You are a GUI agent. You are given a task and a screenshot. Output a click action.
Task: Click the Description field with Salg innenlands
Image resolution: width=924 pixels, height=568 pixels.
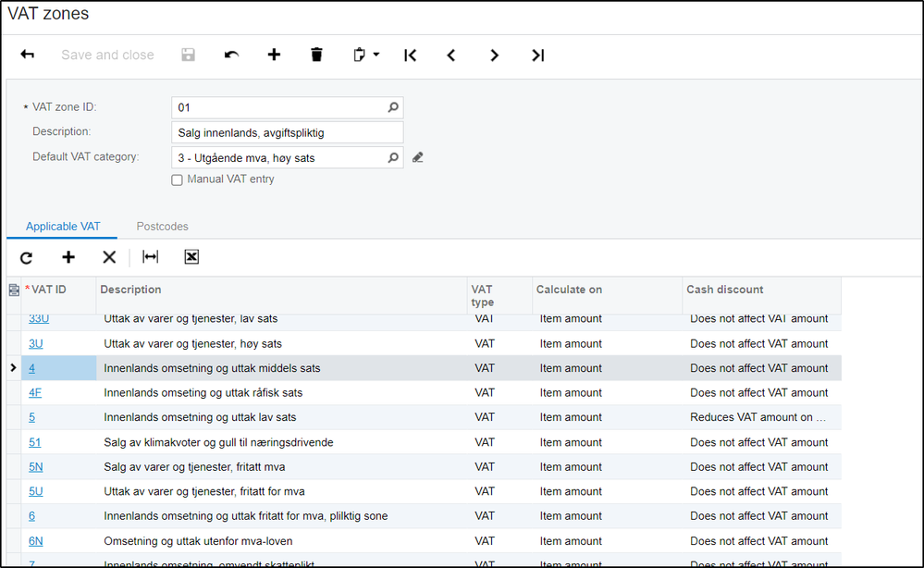click(288, 132)
